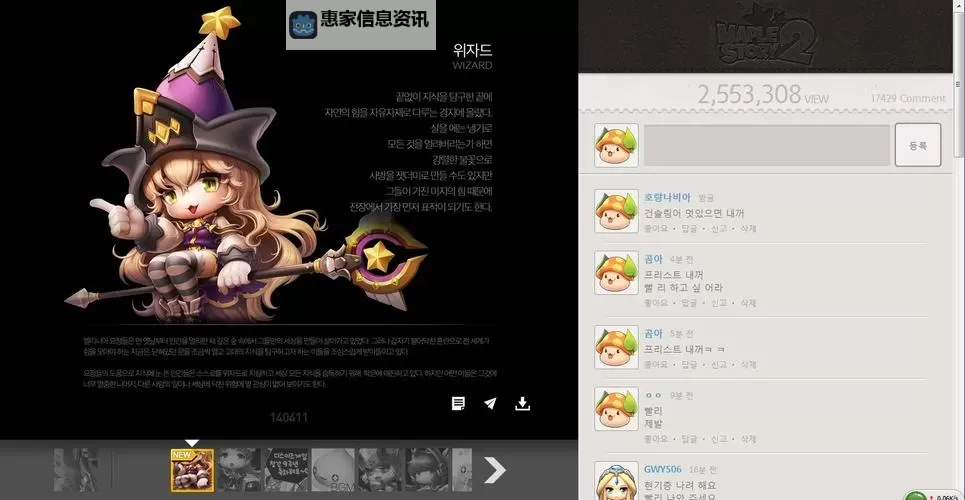Reply to 건슬링어 comment with 답글

tap(689, 228)
